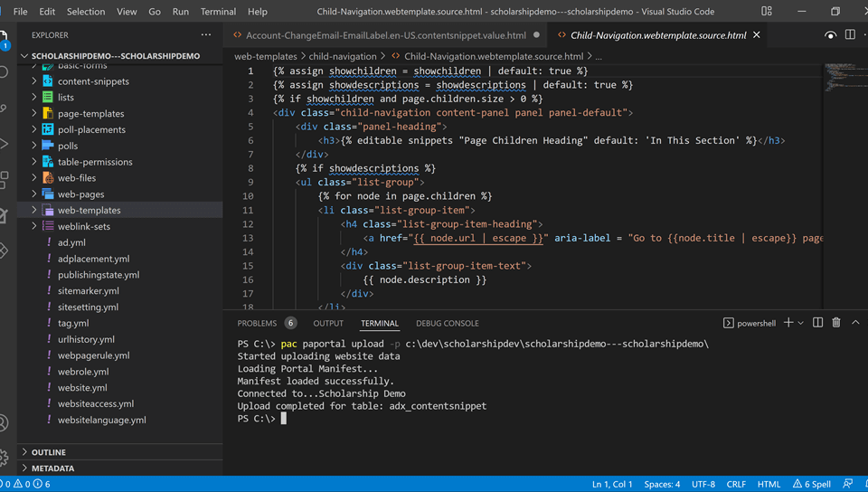868x492 pixels.
Task: Click the 6 Spell status bar item
Action: click(812, 484)
